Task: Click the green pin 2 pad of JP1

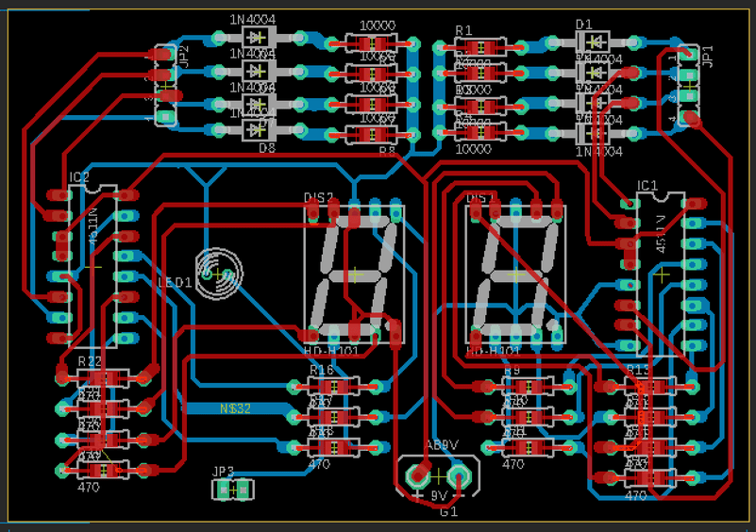Action: pyautogui.click(x=690, y=75)
